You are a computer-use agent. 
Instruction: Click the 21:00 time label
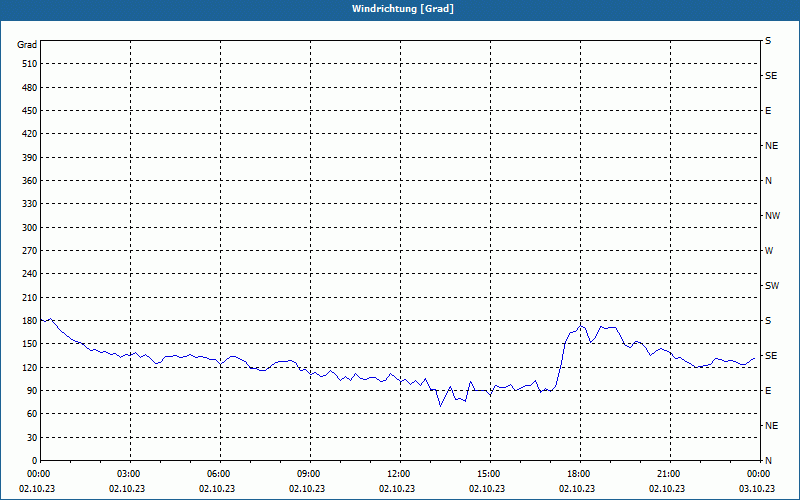tap(670, 474)
